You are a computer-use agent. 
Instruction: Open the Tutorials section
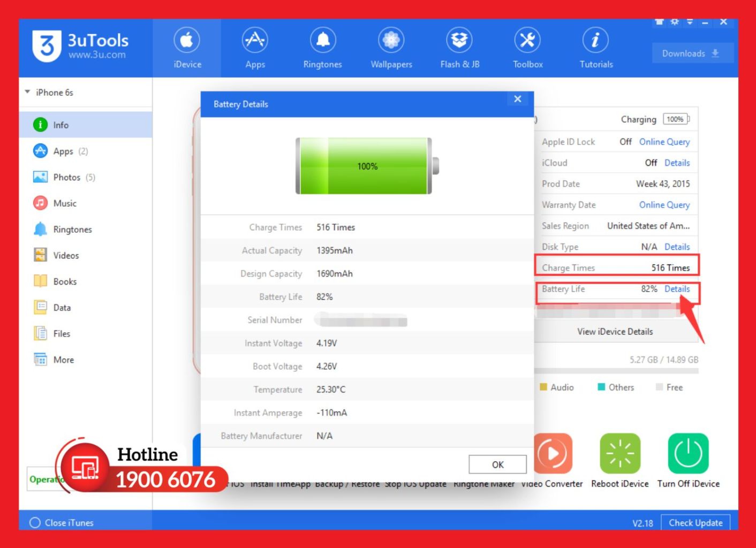pos(595,48)
